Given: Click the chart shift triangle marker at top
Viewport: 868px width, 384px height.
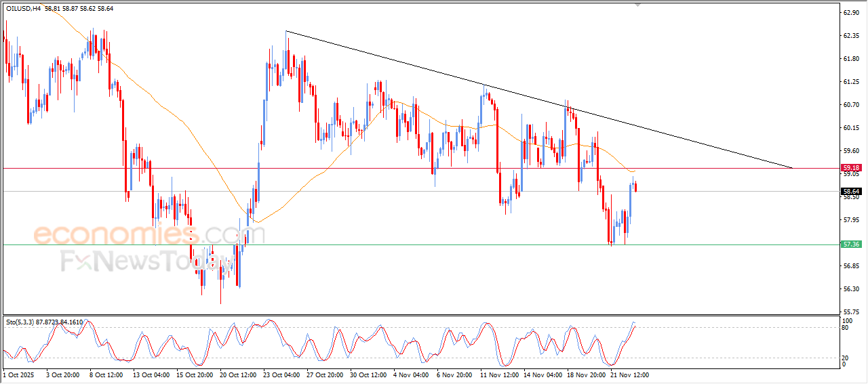Looking at the screenshot, I should (x=636, y=4).
